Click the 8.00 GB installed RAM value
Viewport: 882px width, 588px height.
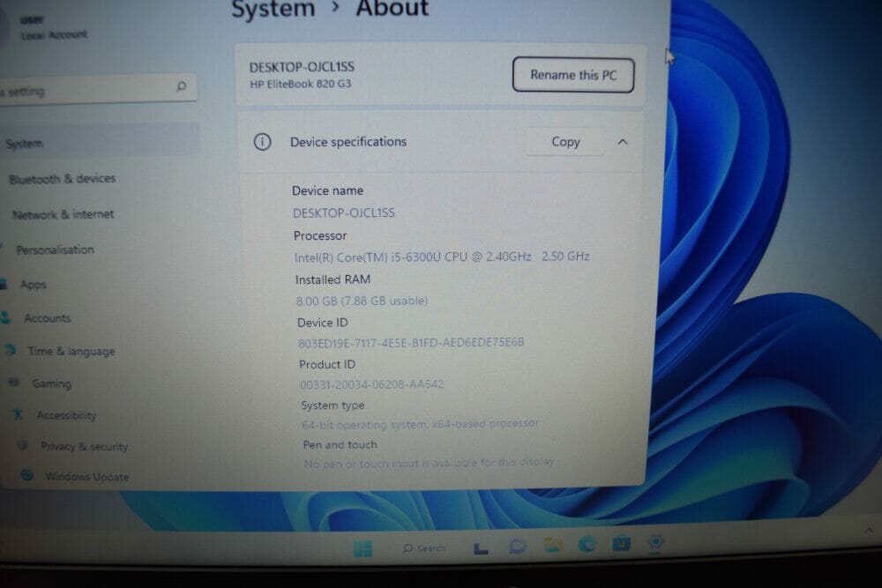point(362,301)
